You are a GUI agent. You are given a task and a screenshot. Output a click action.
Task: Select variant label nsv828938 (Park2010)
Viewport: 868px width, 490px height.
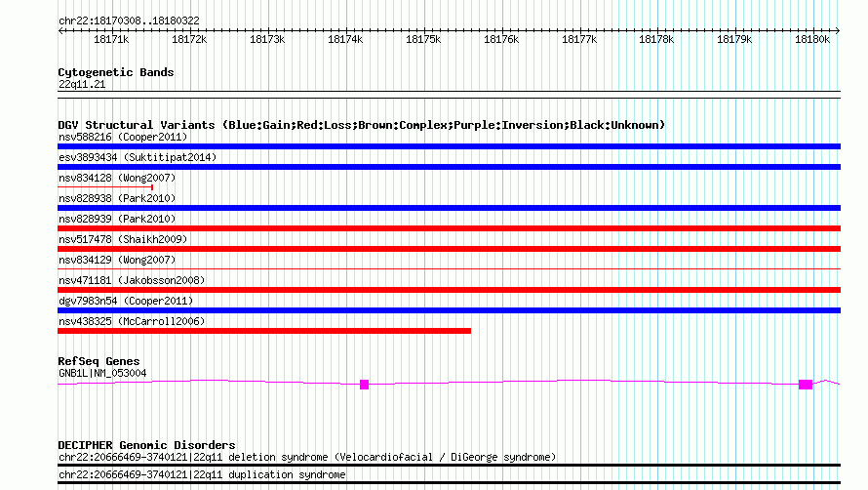tap(117, 198)
